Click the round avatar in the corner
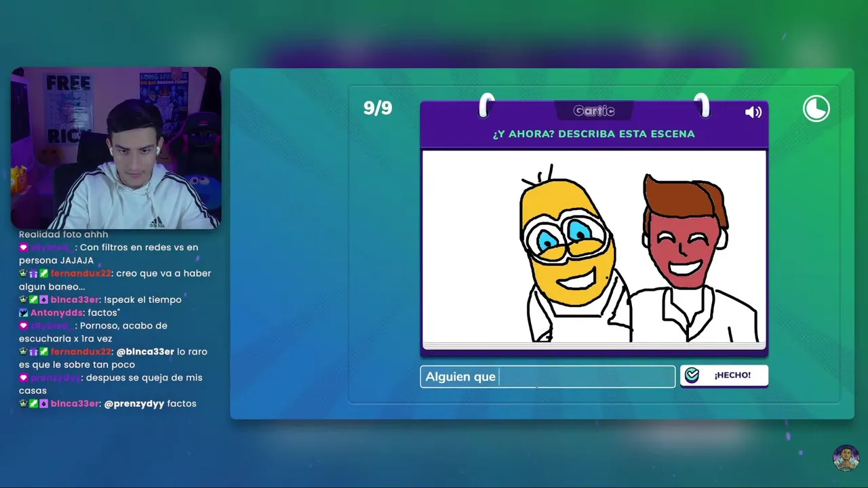The height and width of the screenshot is (488, 868). (x=846, y=457)
